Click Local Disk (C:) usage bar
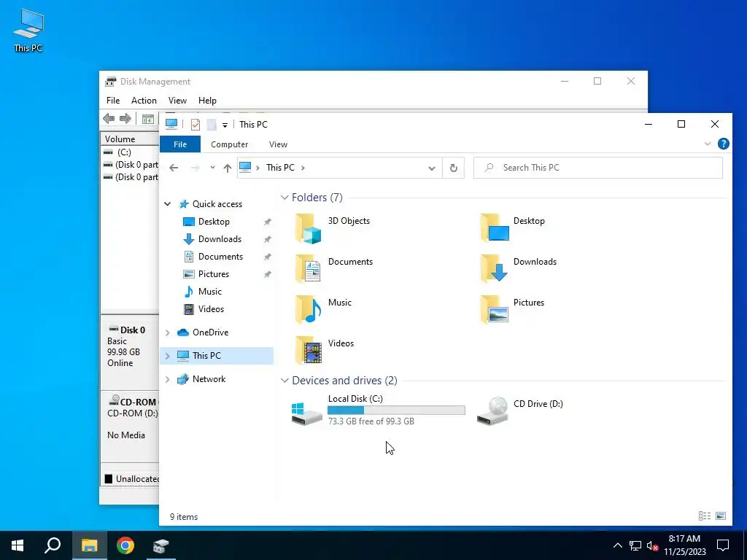 point(396,410)
